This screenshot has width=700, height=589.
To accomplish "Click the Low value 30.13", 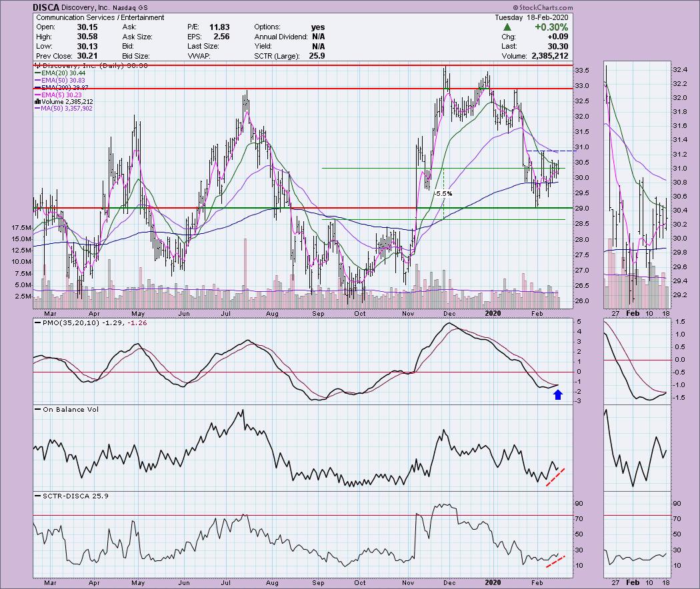I will click(x=87, y=47).
